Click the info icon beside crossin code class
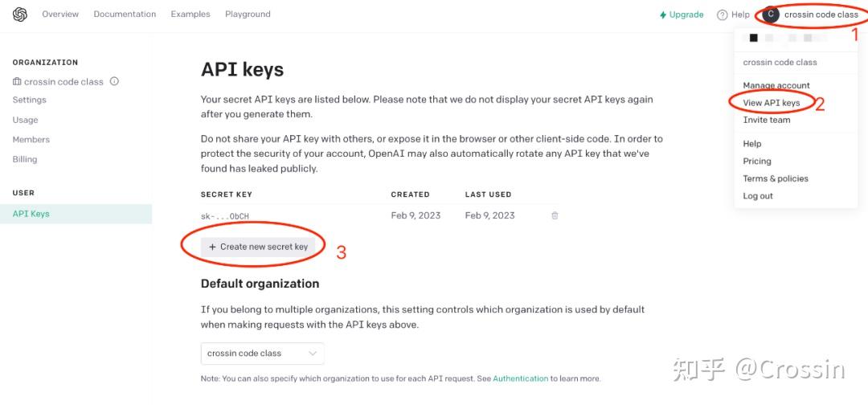This screenshot has width=868, height=405. (114, 81)
